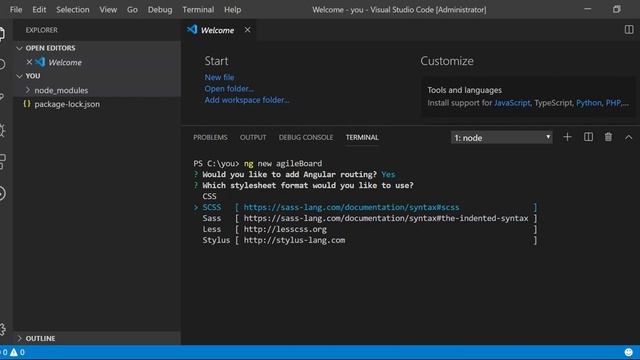Open the terminal selector dropdown '1: node'
640x360 pixels.
[502, 138]
